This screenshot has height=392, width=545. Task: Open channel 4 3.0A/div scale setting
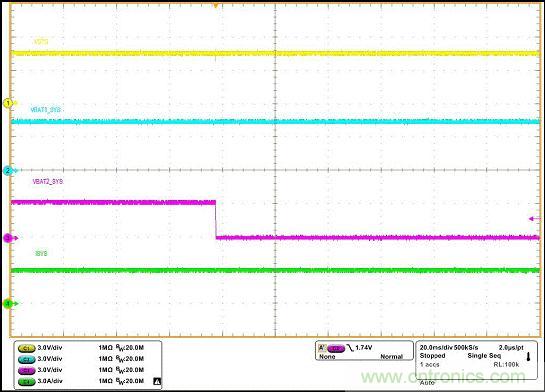click(50, 381)
